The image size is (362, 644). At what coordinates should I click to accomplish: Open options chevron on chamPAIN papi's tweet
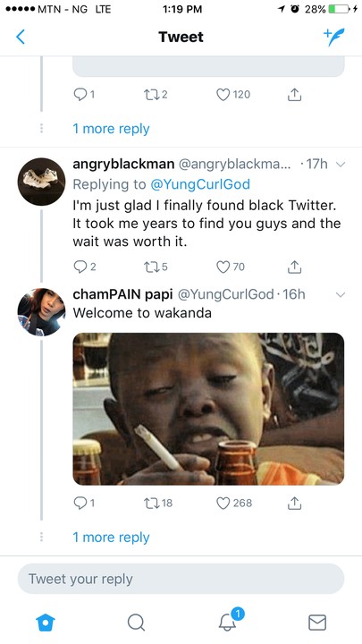(x=341, y=294)
